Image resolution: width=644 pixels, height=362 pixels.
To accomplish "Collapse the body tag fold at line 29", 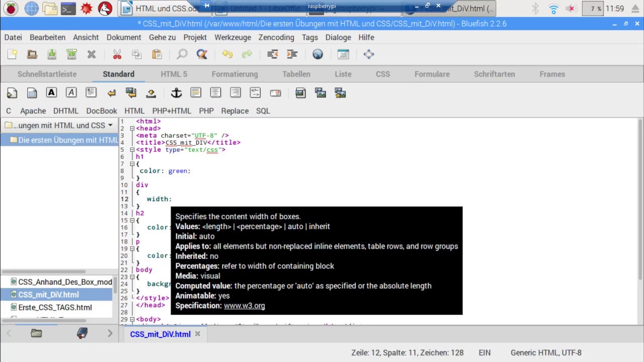I will [132, 319].
